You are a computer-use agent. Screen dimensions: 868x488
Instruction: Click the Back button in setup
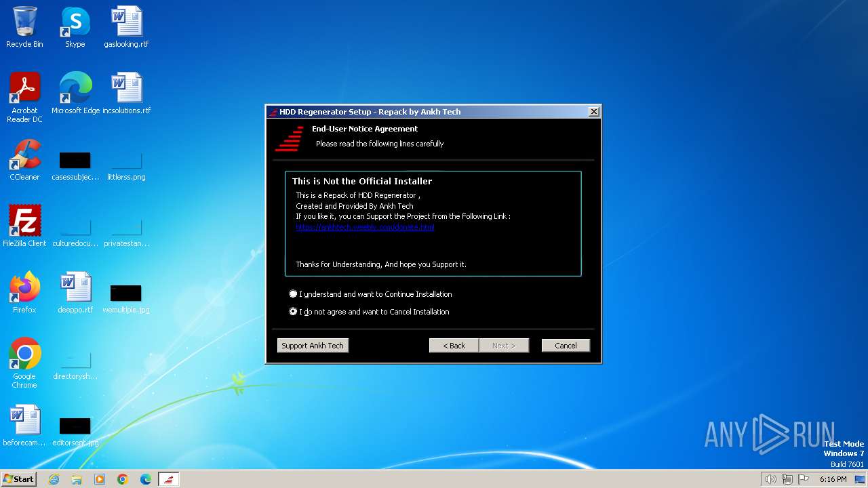[454, 346]
